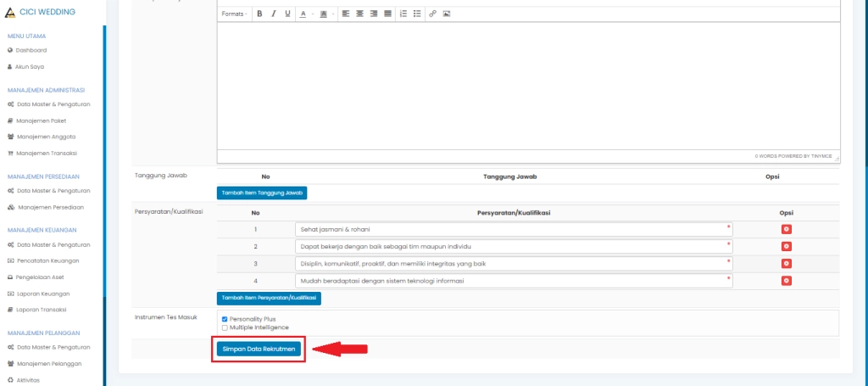The height and width of the screenshot is (386, 868).
Task: Toggle italic formatting in the editor toolbar
Action: 274,14
